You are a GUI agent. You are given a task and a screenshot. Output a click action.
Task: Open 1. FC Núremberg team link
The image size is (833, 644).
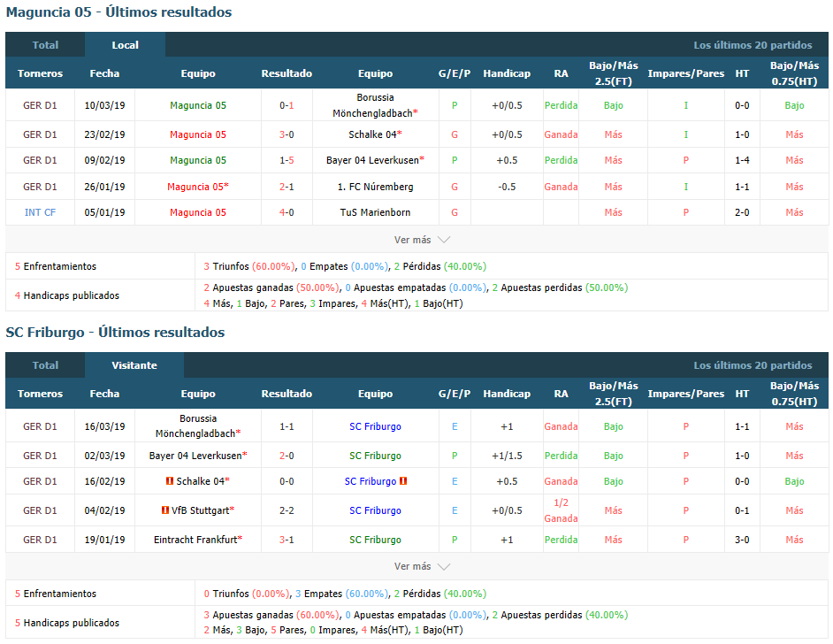tap(375, 187)
